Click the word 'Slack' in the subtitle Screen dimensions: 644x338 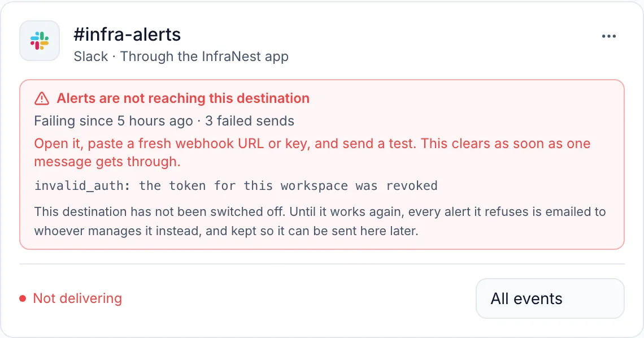[91, 57]
